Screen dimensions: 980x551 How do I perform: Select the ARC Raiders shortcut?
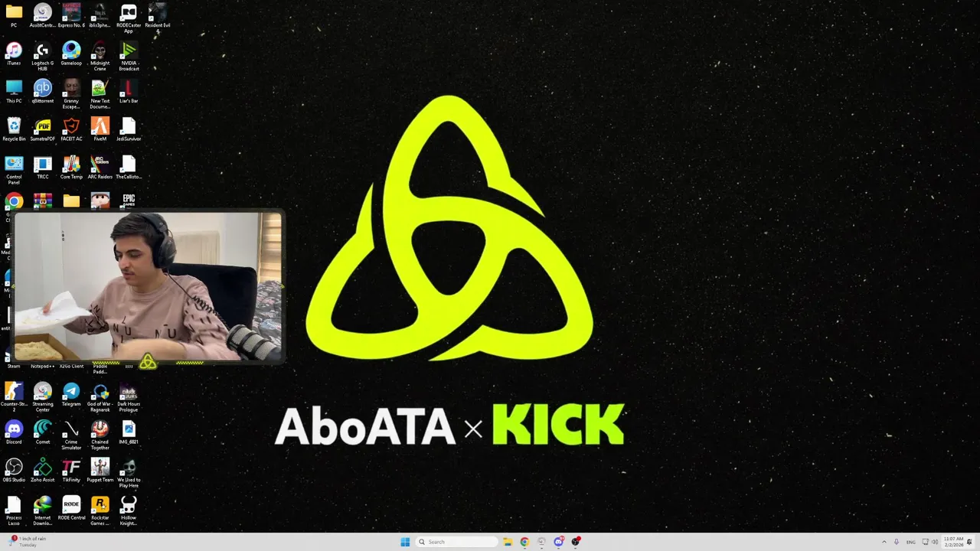point(100,168)
